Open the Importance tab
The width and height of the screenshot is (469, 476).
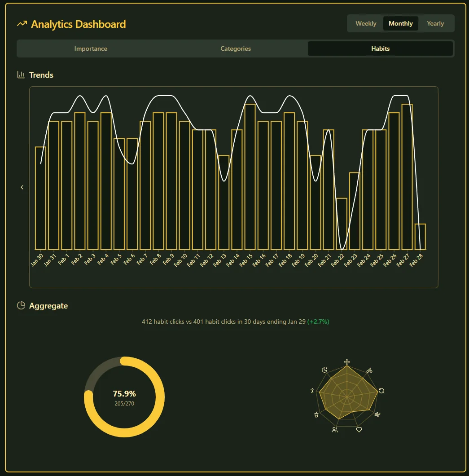click(91, 48)
